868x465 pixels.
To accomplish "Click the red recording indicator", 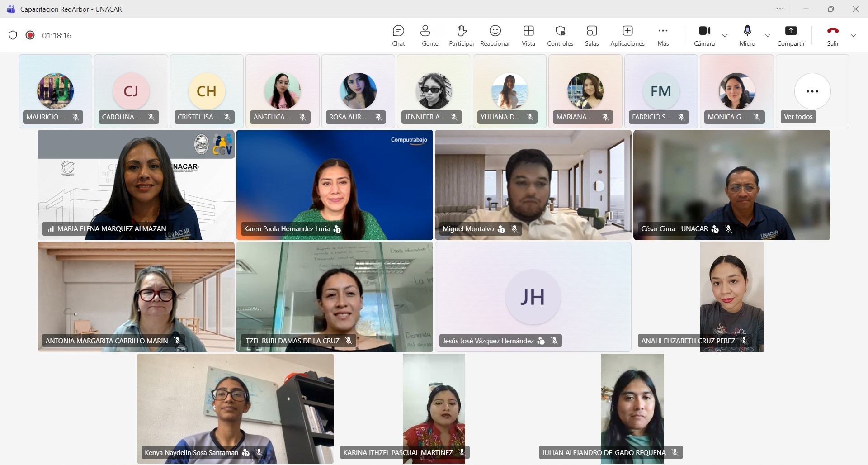I will [30, 35].
